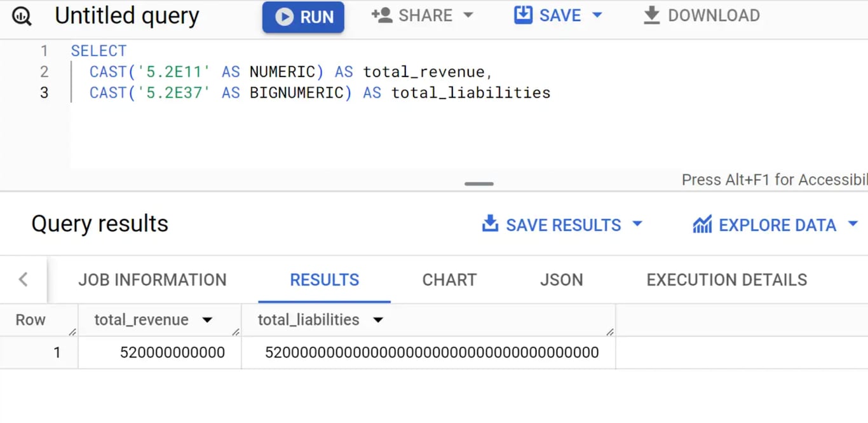Viewport: 868px width, 423px height.
Task: Open total_revenue column sort menu arrow
Action: pyautogui.click(x=207, y=320)
